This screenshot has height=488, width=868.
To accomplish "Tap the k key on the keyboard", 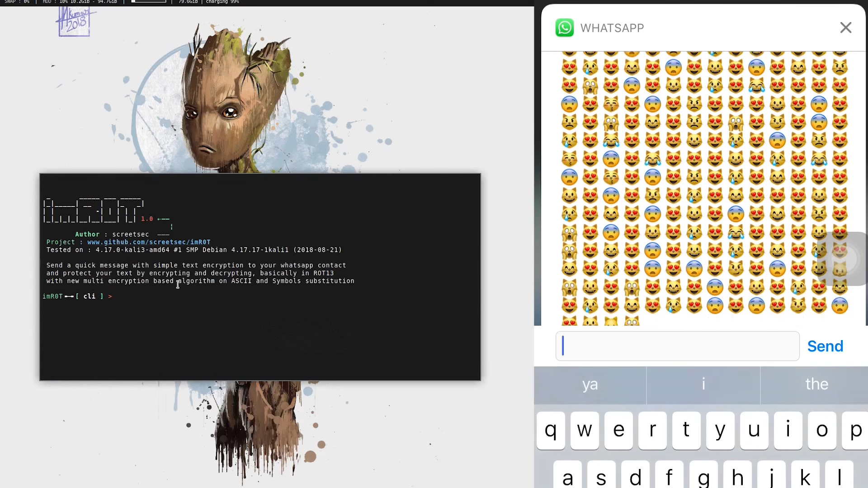I will [805, 474].
